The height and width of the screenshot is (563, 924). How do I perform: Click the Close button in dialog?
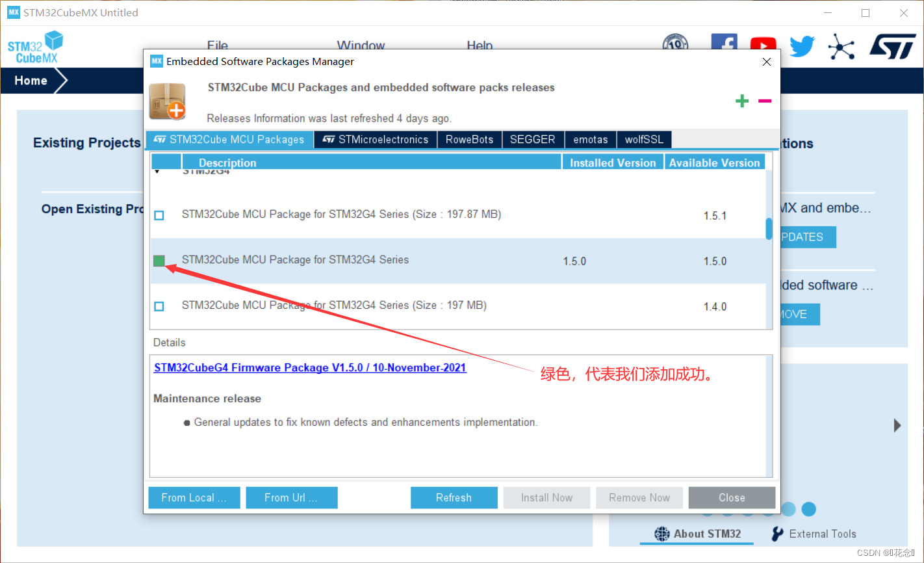(732, 498)
